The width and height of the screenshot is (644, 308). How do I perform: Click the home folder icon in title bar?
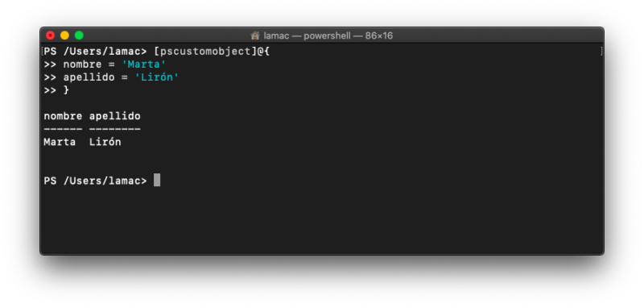coord(255,35)
